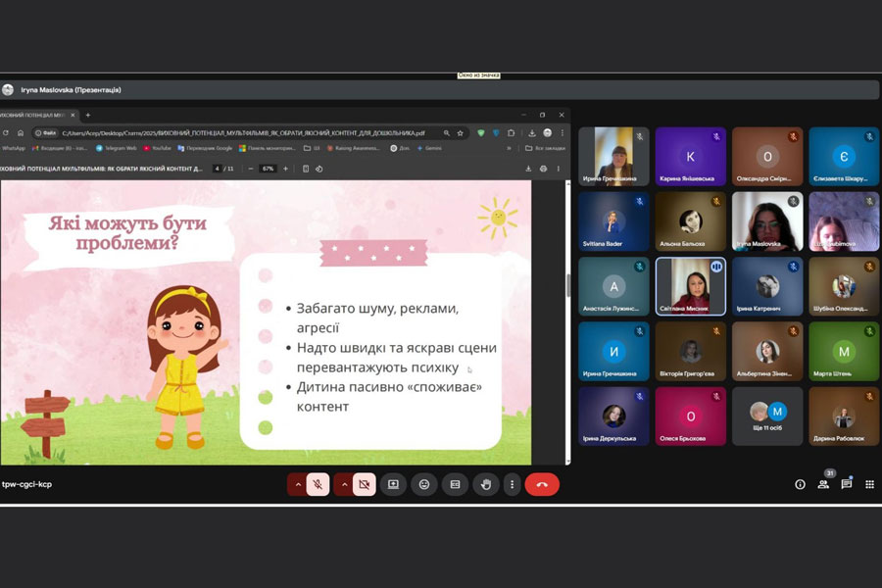The image size is (882, 588).
Task: Open Chrome three-dot menu
Action: click(x=562, y=133)
